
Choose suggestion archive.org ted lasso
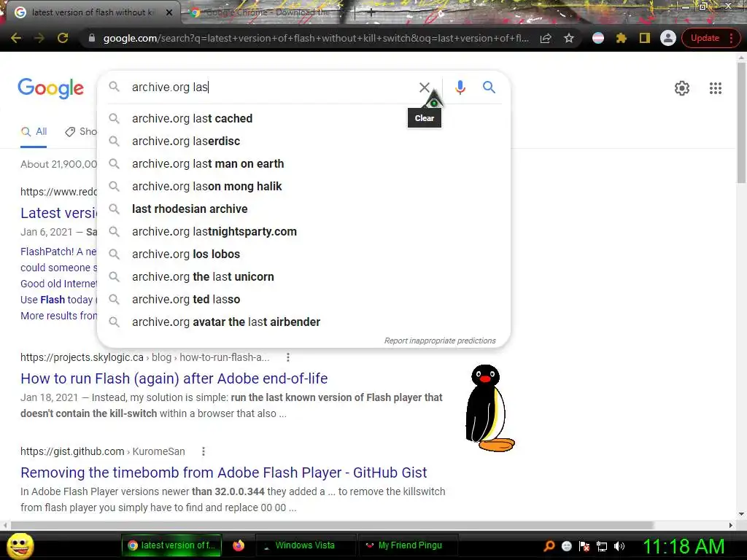click(303, 300)
